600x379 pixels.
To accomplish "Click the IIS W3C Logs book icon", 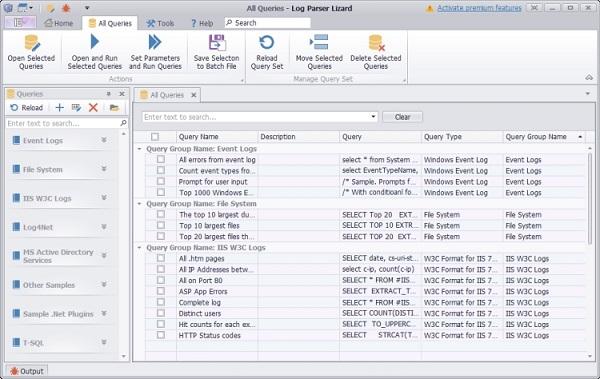I will tap(16, 198).
